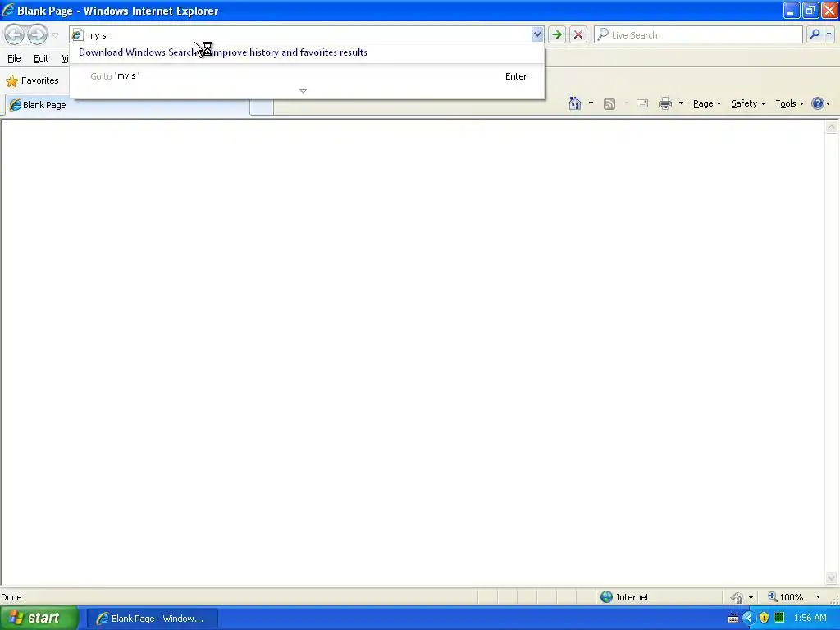Click the Help question mark icon
840x630 pixels.
[x=818, y=103]
